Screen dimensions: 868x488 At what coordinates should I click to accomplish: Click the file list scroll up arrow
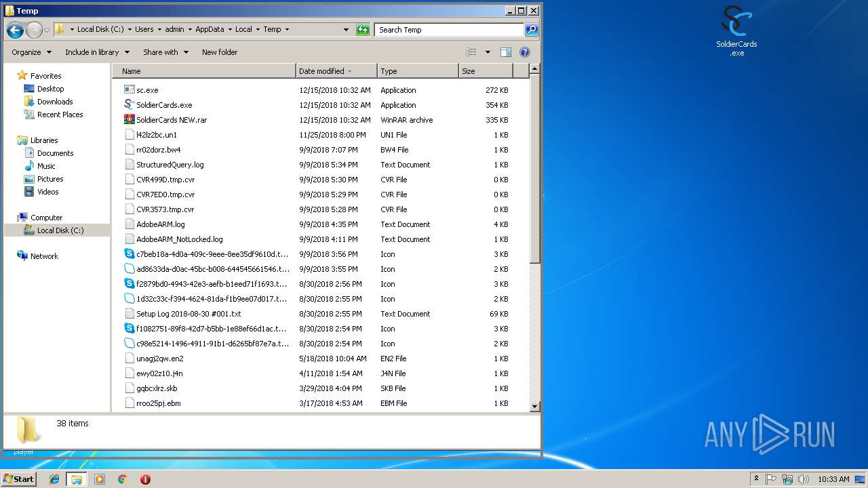point(534,69)
